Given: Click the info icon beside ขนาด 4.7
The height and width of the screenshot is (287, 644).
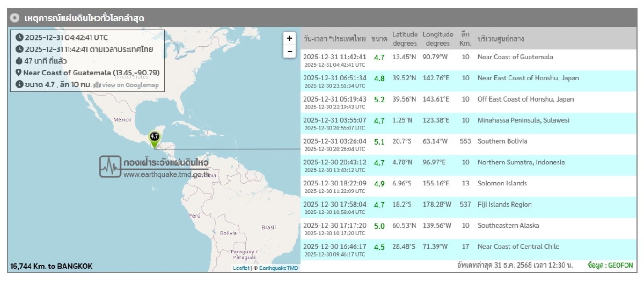Looking at the screenshot, I should click(x=19, y=84).
